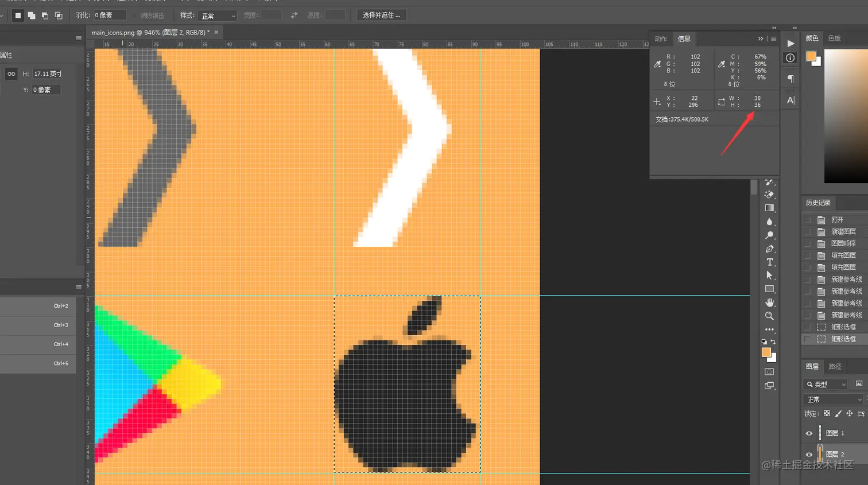Open Properties panel flyout menu
868x485 pixels.
pyautogui.click(x=79, y=38)
